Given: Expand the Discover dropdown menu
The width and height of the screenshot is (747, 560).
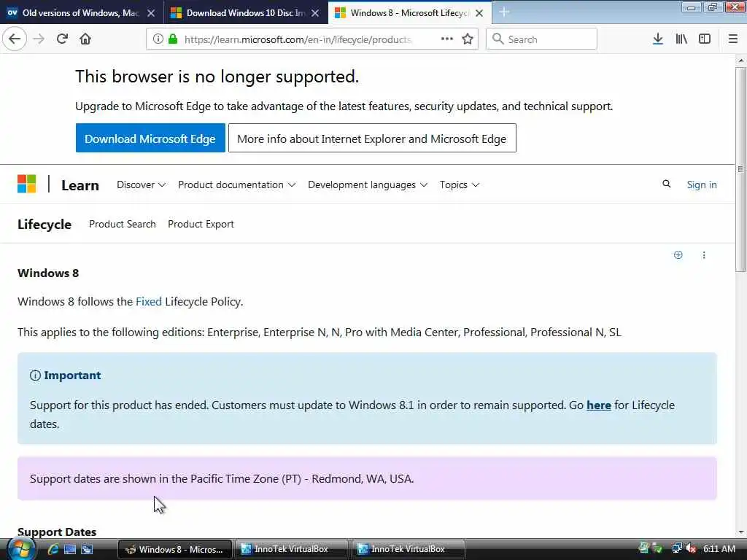Looking at the screenshot, I should point(141,184).
